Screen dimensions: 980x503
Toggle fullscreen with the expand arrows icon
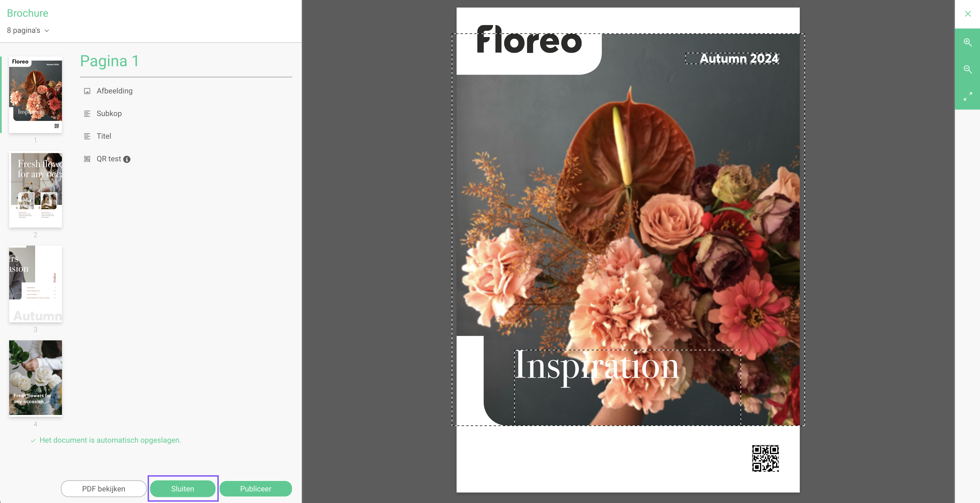[x=967, y=96]
